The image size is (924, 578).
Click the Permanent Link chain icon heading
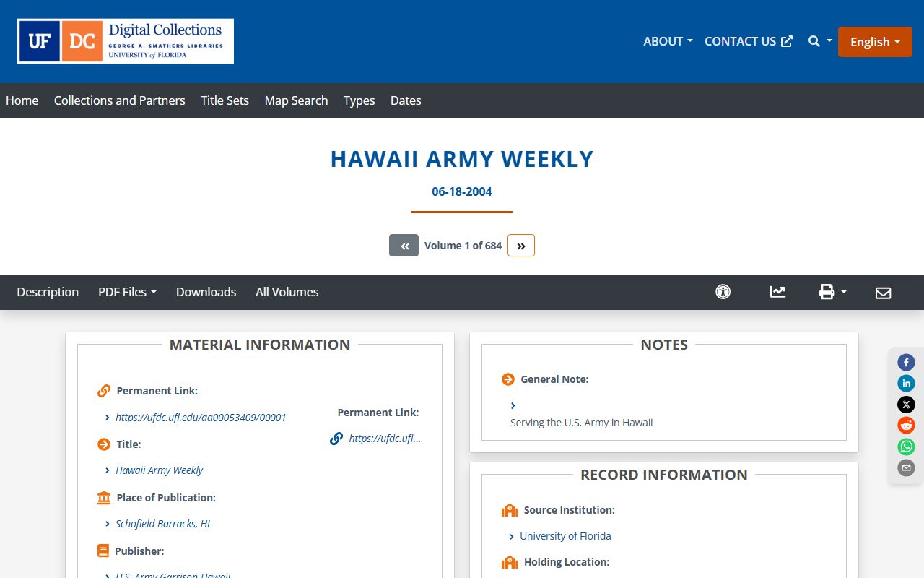pos(104,391)
